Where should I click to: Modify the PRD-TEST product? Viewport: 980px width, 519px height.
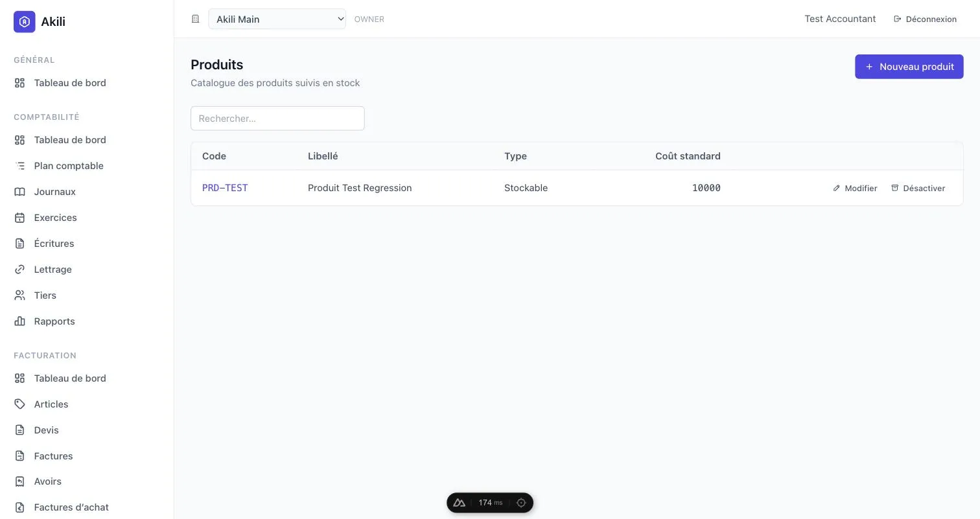click(x=855, y=188)
